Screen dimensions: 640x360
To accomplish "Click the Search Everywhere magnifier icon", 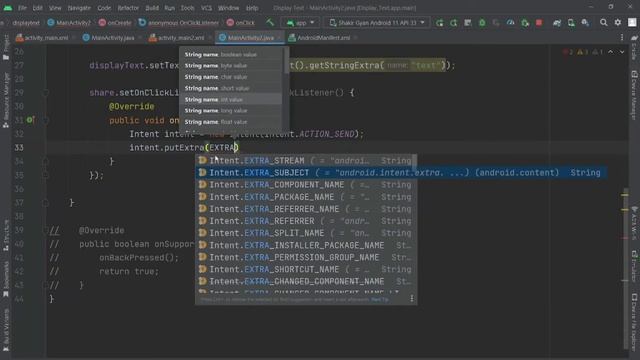I will click(x=603, y=23).
